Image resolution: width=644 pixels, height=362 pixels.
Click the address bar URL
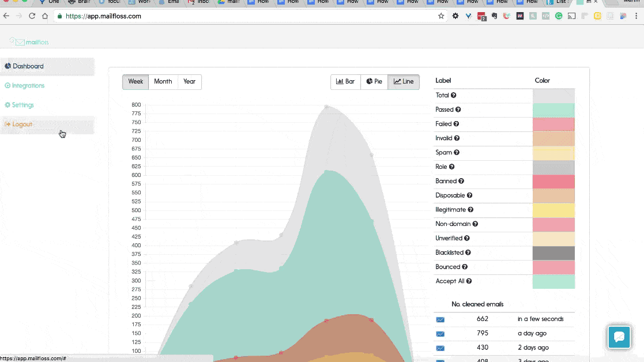point(104,16)
